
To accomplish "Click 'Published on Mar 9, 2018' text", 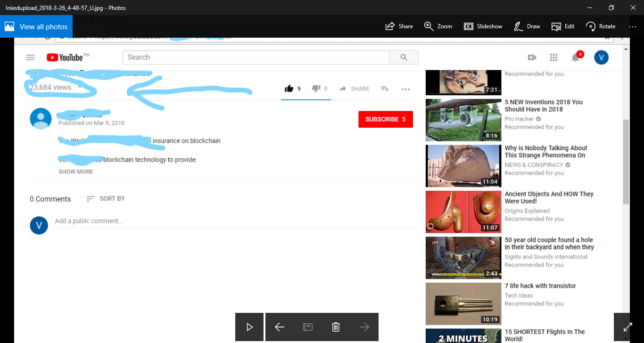I will [91, 123].
